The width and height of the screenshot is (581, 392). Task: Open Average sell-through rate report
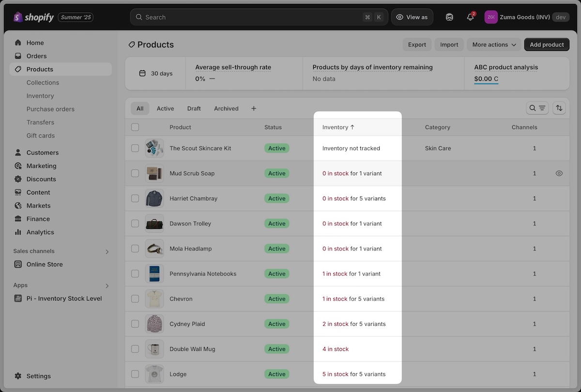pyautogui.click(x=233, y=67)
